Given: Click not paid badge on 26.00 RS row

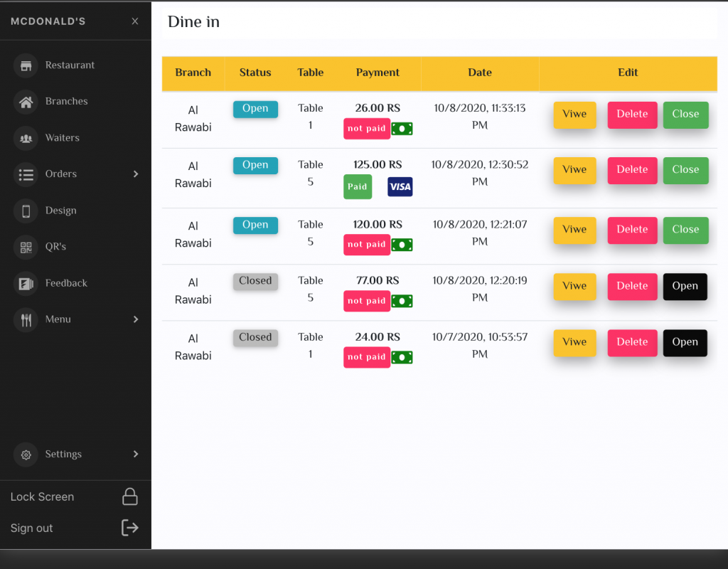Looking at the screenshot, I should coord(367,129).
